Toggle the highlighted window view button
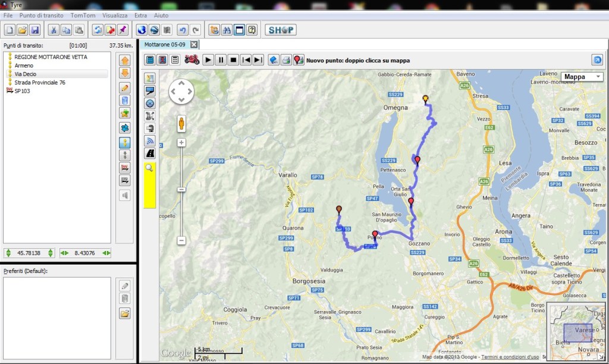This screenshot has height=364, width=609. 239,30
